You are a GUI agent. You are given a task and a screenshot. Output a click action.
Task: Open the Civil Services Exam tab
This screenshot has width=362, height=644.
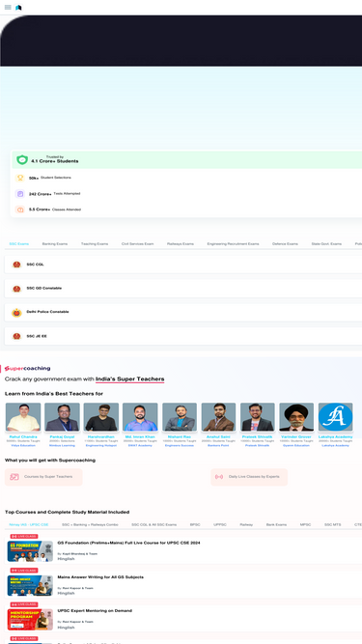click(137, 244)
